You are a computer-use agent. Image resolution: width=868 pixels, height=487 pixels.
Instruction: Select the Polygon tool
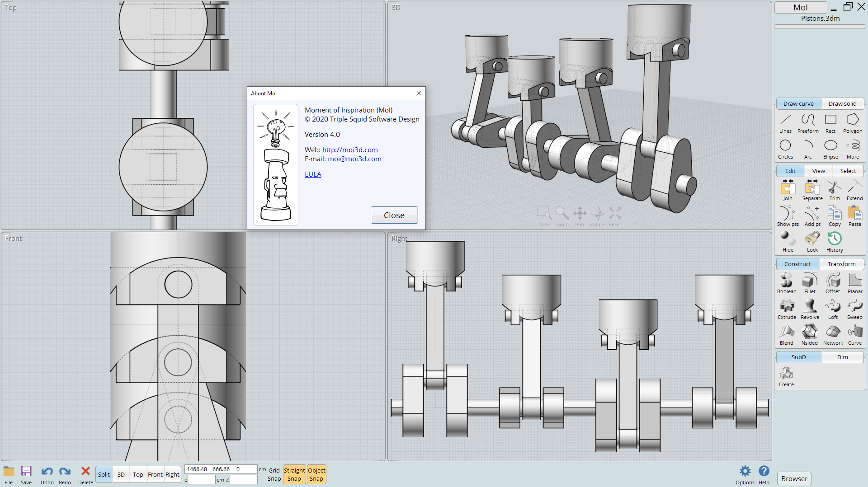(x=853, y=123)
